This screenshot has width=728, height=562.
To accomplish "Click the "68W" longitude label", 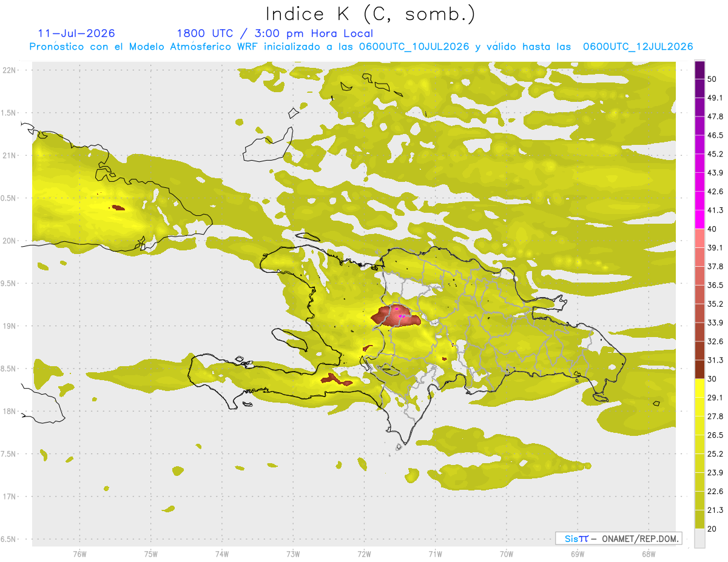I will 648,554.
